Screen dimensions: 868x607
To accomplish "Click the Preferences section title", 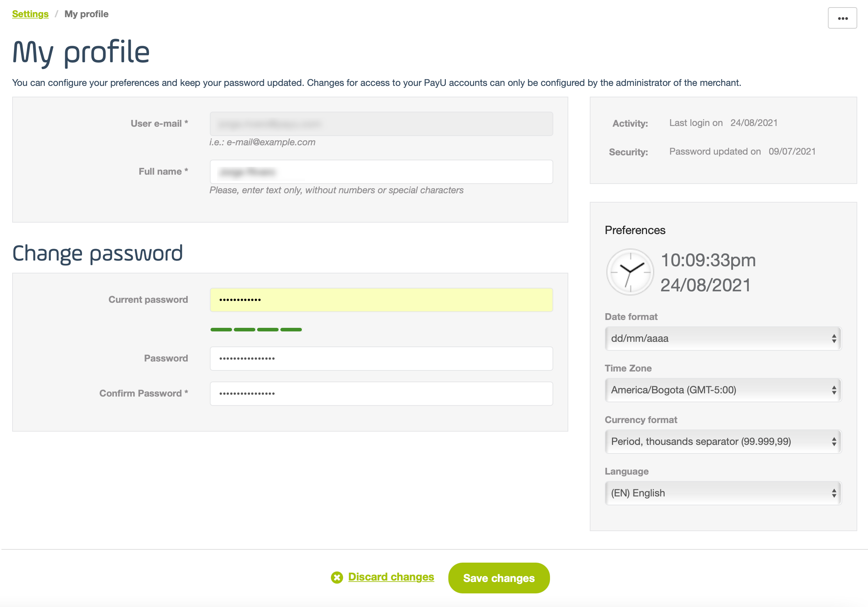I will point(635,230).
